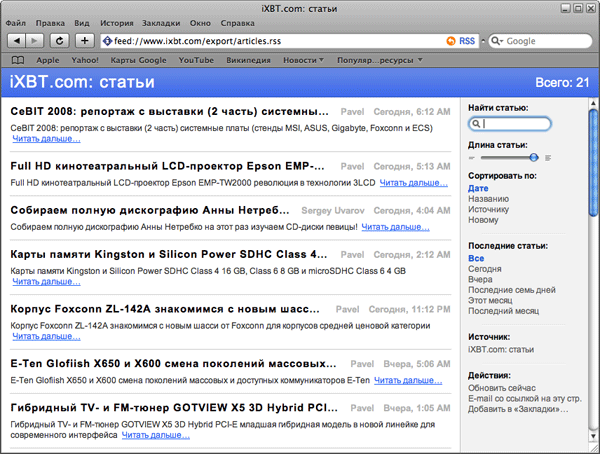This screenshot has width=600, height=454.
Task: Open Гибридный TV- и FM-тюнер GOTVIEW title
Action: pos(174,408)
